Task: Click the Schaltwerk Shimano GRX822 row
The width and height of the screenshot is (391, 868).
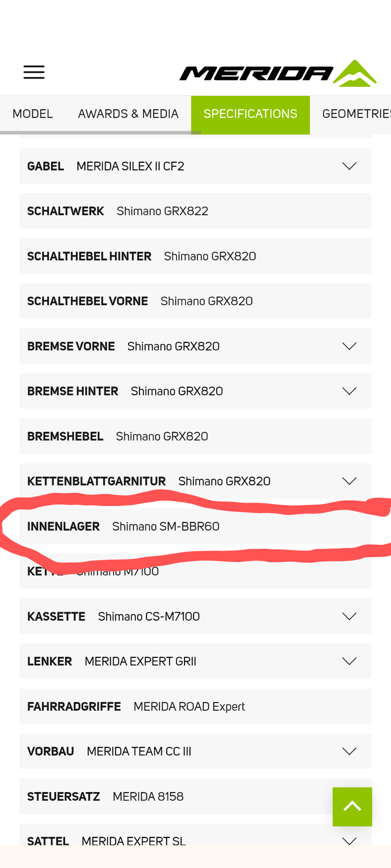Action: point(195,211)
